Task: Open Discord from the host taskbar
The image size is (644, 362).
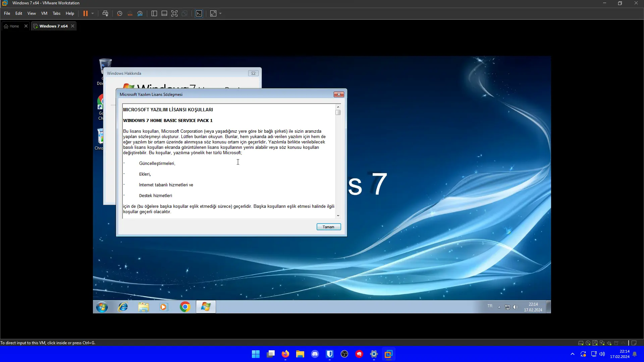Action: pos(315,354)
